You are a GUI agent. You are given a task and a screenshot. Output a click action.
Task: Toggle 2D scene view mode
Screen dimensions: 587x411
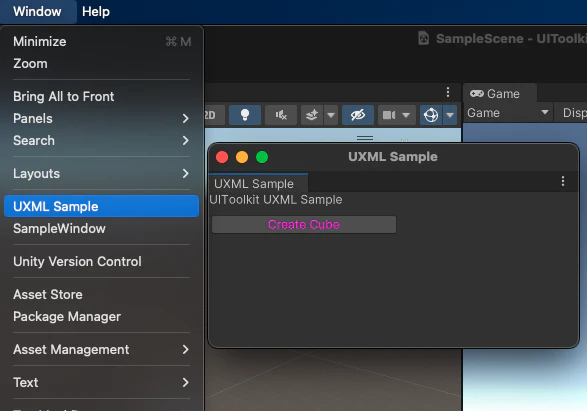pos(215,115)
